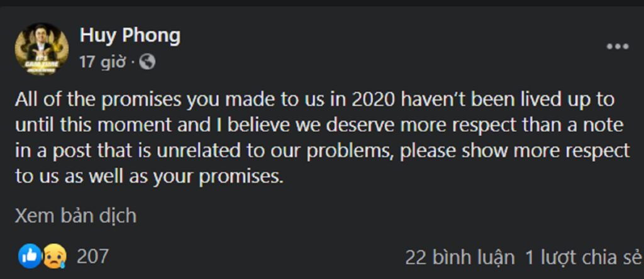Click the globe public audience icon

click(147, 62)
